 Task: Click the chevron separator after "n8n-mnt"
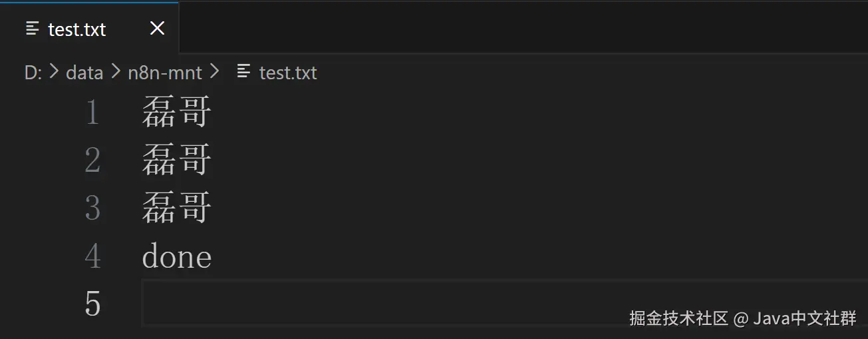click(214, 71)
